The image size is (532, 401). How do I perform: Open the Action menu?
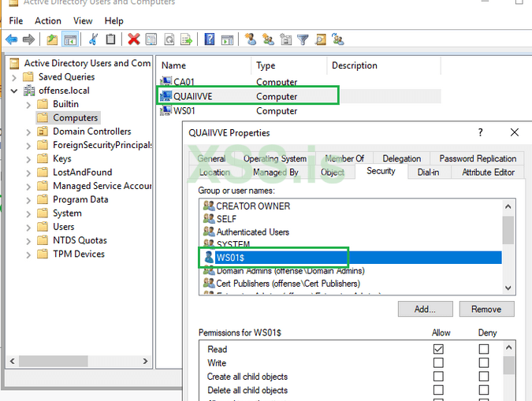(x=48, y=21)
